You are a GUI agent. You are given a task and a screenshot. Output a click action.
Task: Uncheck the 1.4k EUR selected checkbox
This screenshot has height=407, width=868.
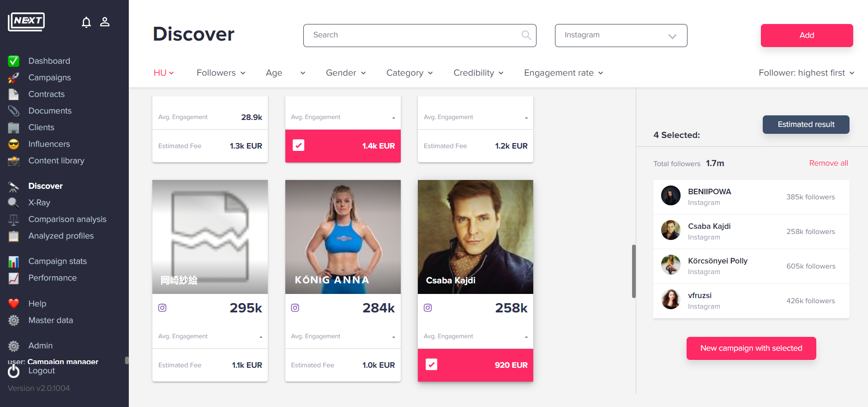point(299,145)
